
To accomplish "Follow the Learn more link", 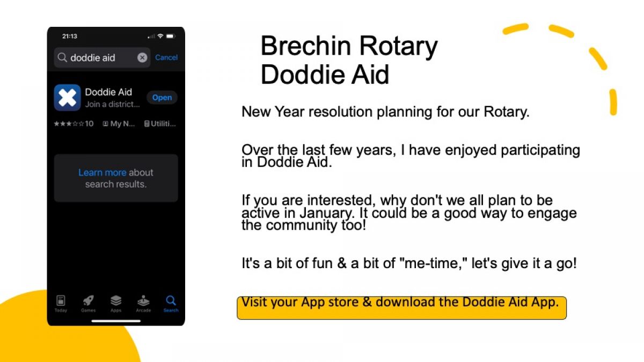I will point(103,173).
